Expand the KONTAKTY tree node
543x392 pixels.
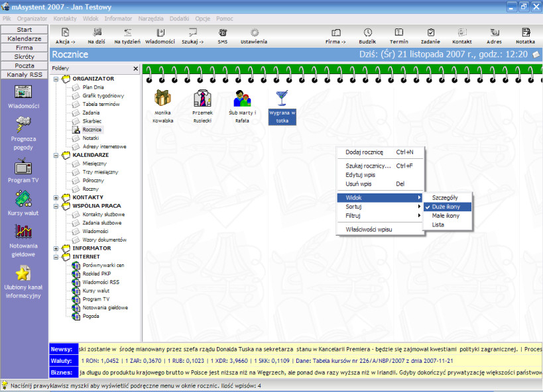point(56,197)
